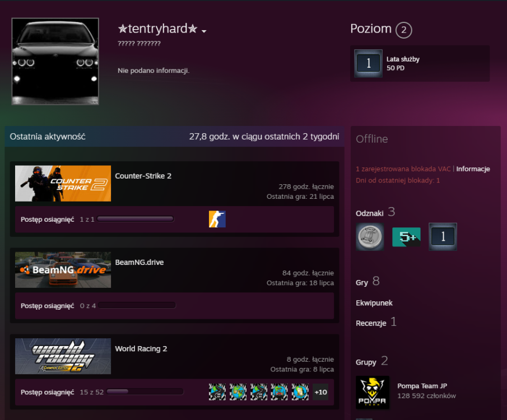Click the Dni od ostatniej blokady text
This screenshot has width=507, height=420.
point(398,180)
